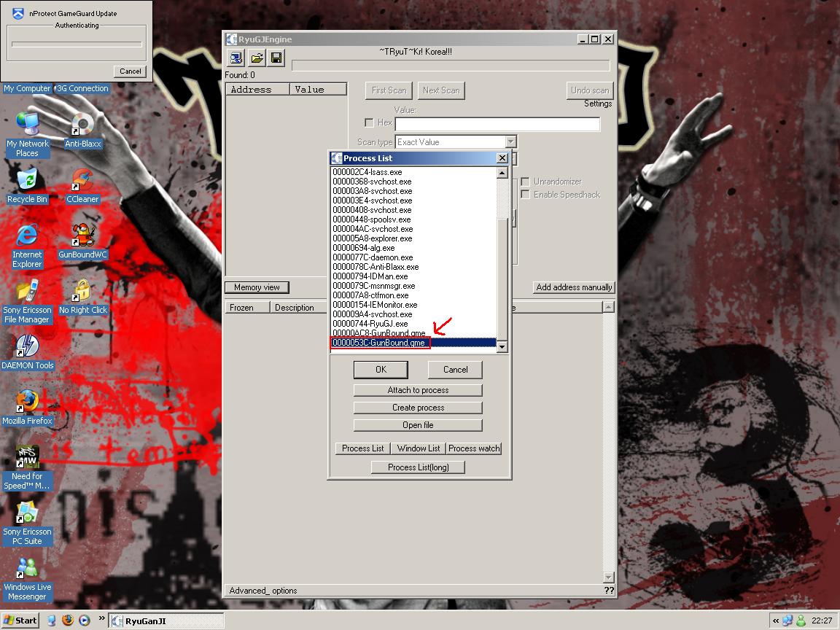Open Sony Ericsson File Manager icon

click(27, 301)
